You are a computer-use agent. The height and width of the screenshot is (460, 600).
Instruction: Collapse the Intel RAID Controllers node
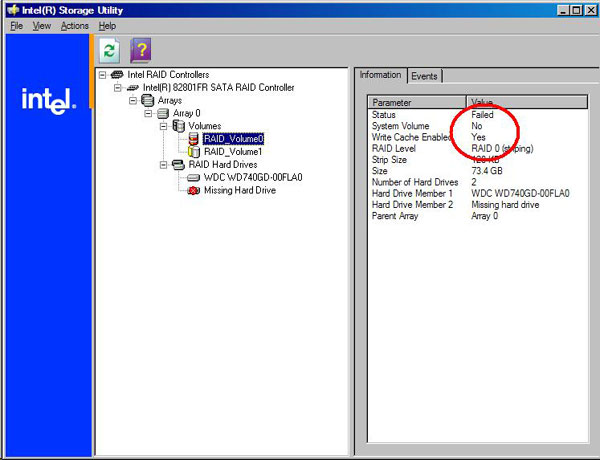(102, 75)
